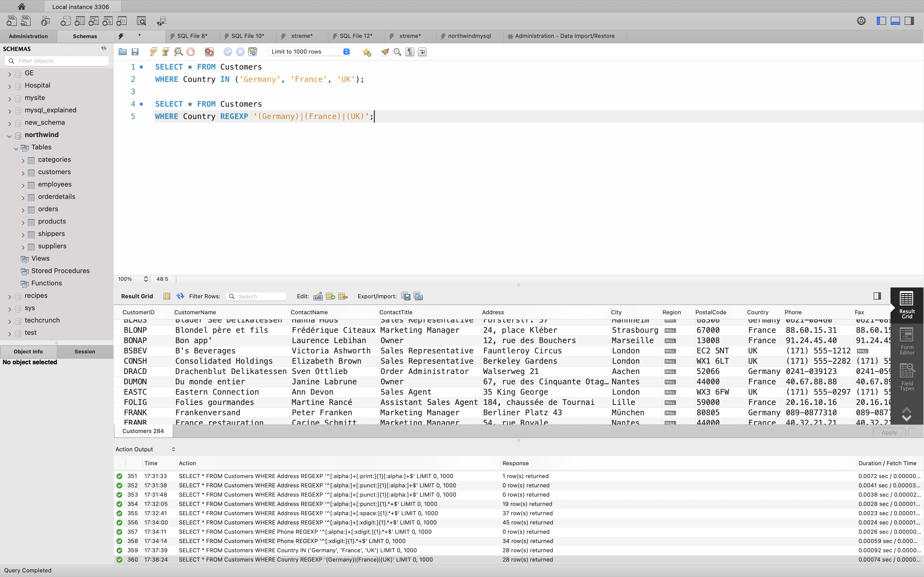The height and width of the screenshot is (577, 924).
Task: Click the Beautify query broom icon
Action: click(385, 52)
